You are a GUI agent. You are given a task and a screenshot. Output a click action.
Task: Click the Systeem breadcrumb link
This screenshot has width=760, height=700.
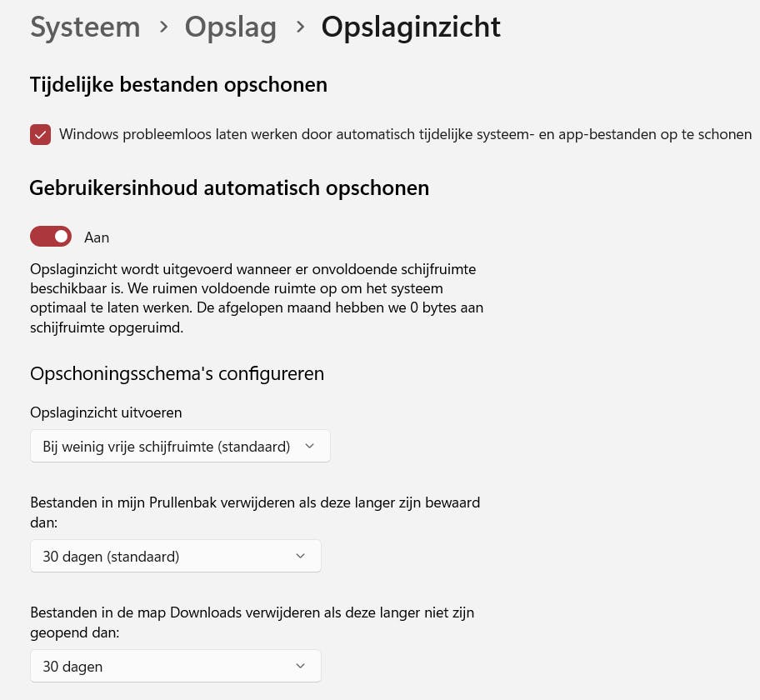(85, 27)
